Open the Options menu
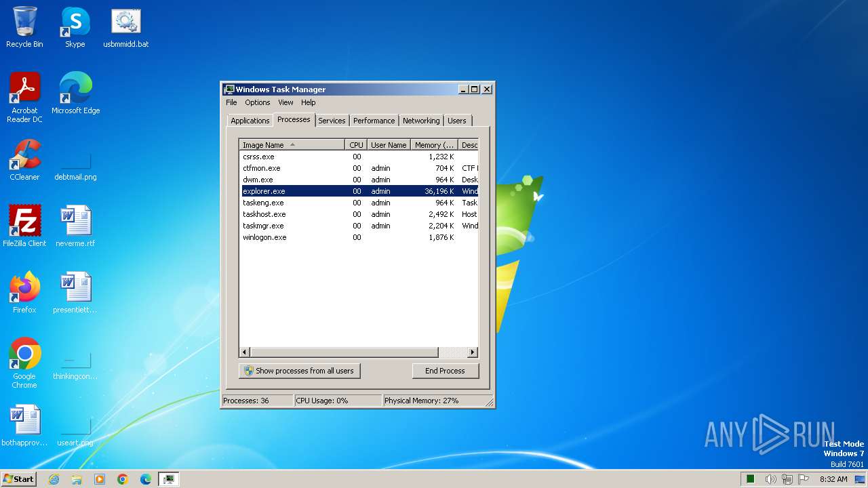Image resolution: width=868 pixels, height=488 pixels. (258, 102)
